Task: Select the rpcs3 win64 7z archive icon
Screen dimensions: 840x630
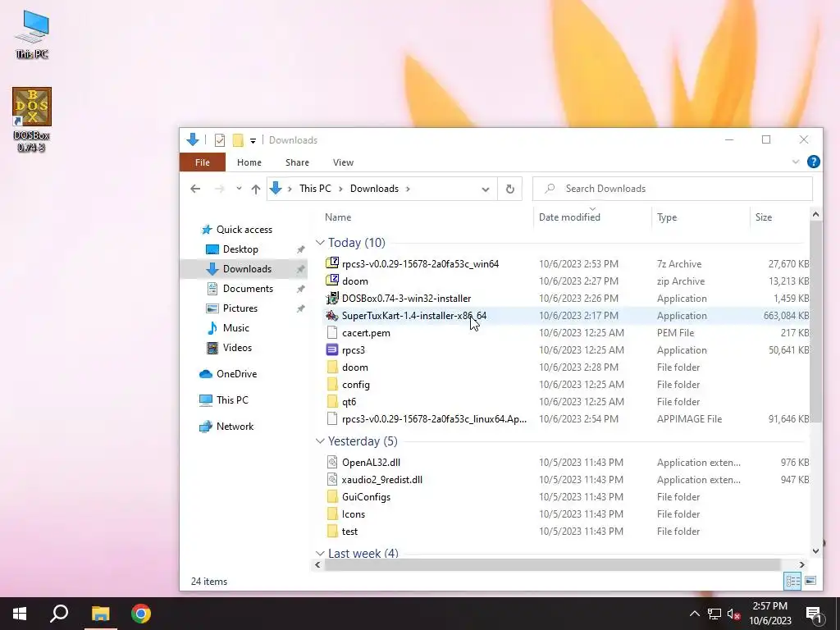Action: point(332,263)
